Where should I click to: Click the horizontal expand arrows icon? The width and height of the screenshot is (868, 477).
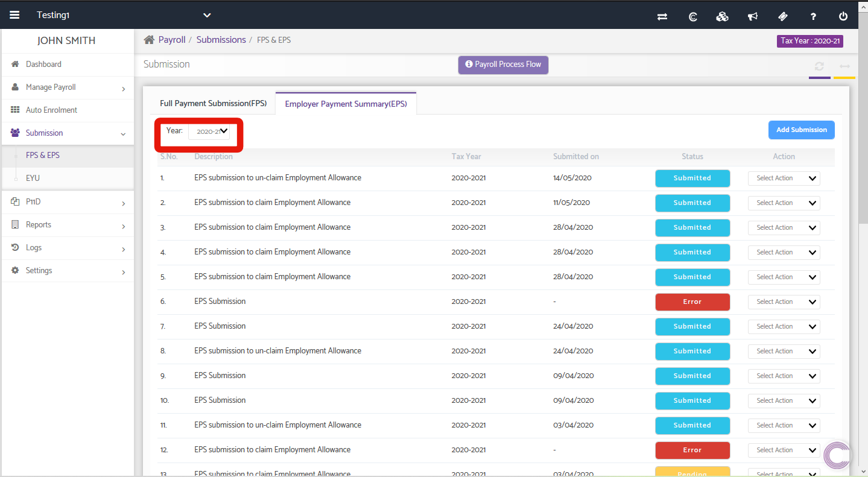coord(844,66)
